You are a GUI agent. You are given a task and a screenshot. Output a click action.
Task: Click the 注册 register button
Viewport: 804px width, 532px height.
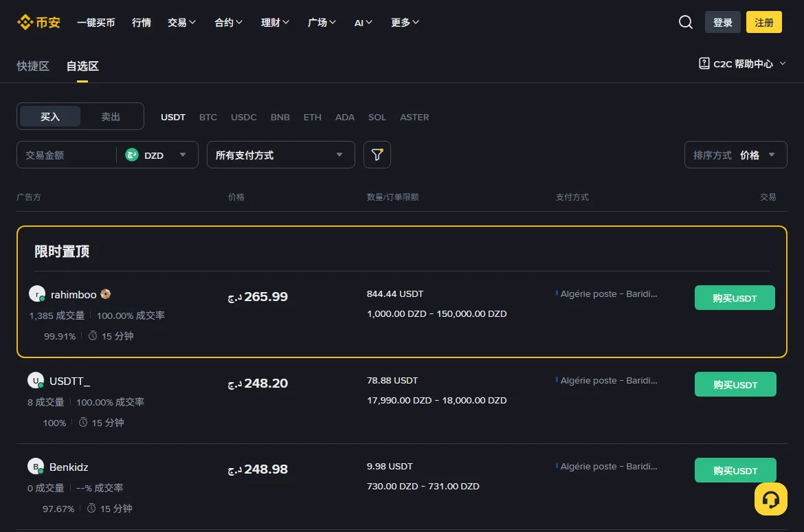point(763,22)
